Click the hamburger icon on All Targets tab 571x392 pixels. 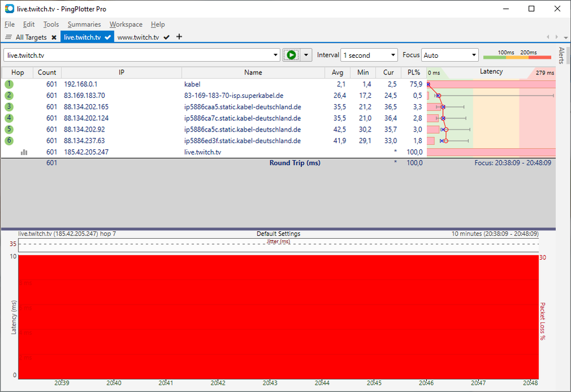(9, 37)
